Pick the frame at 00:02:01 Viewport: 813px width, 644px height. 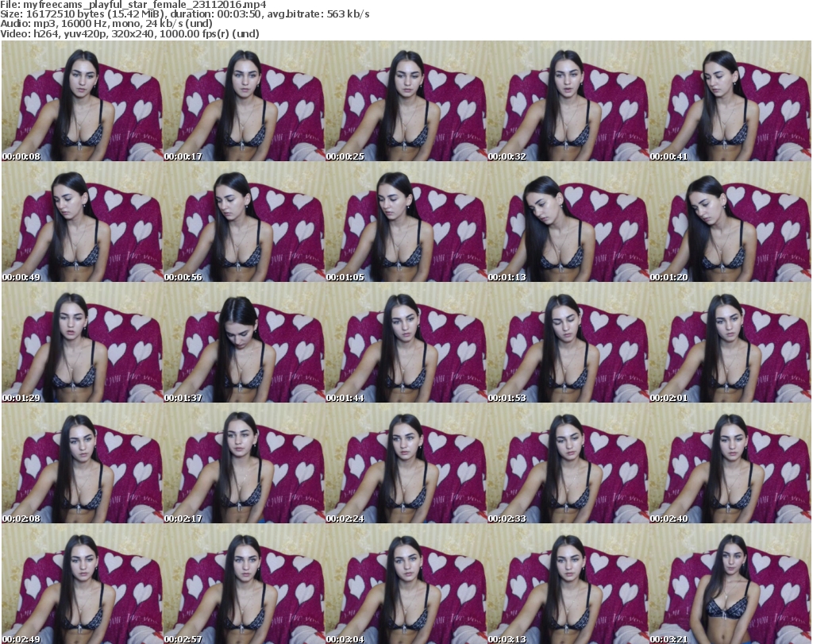pos(730,342)
